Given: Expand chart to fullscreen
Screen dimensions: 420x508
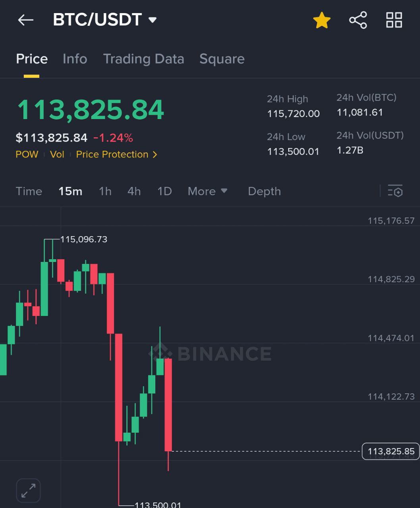Looking at the screenshot, I should (28, 491).
